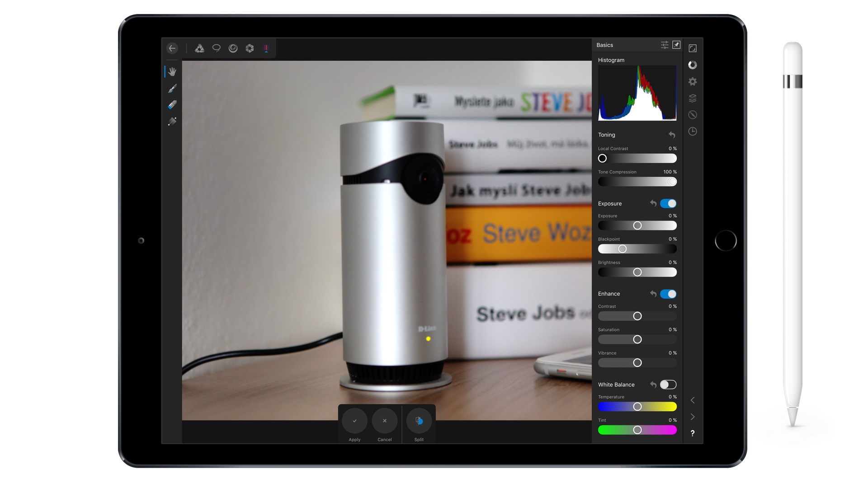
Task: Tap the back arrow to exit document
Action: click(172, 48)
